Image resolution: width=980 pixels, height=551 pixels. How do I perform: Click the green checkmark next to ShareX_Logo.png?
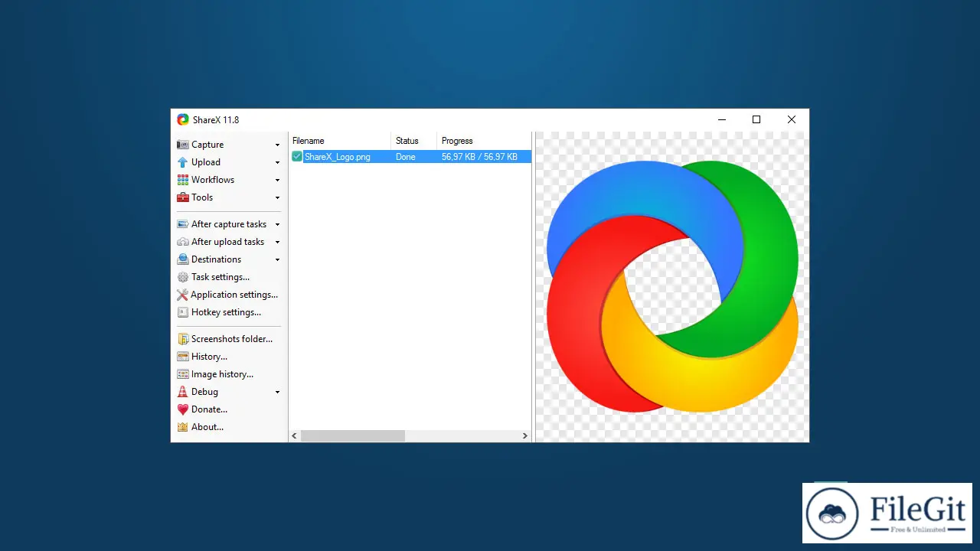[x=297, y=156]
